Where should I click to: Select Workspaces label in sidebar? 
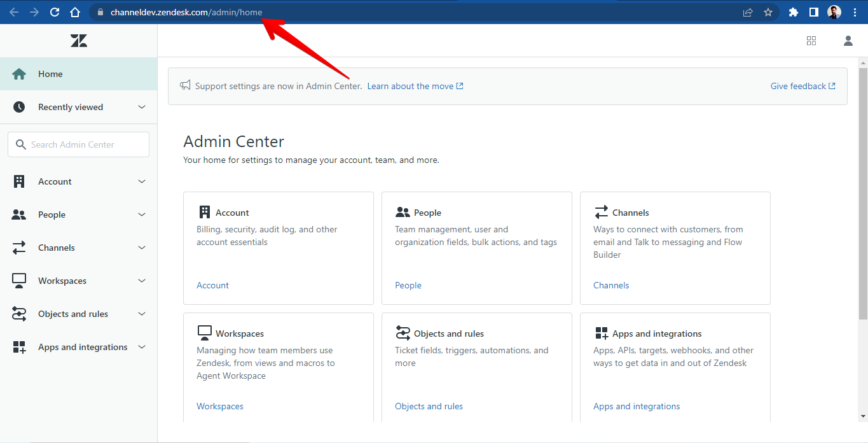click(x=62, y=281)
